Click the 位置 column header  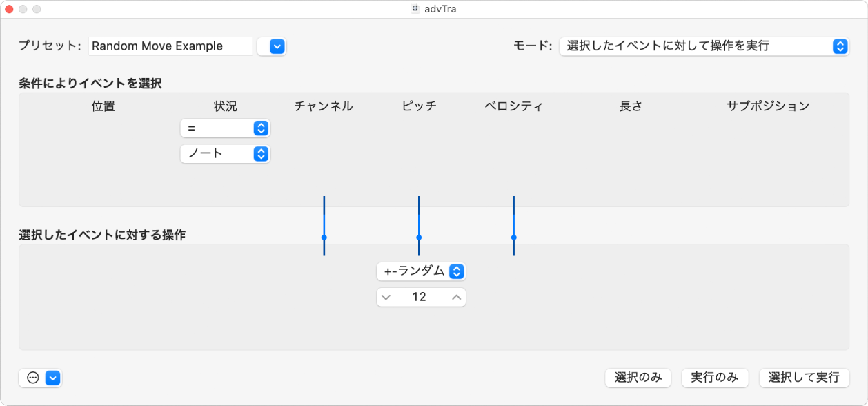coord(103,106)
